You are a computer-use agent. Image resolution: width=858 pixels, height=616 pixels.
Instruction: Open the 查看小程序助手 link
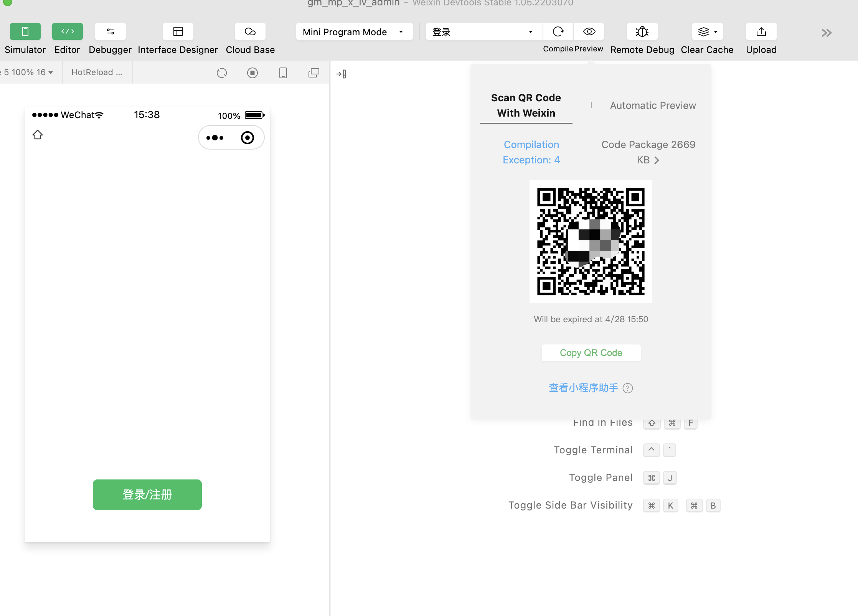[583, 388]
